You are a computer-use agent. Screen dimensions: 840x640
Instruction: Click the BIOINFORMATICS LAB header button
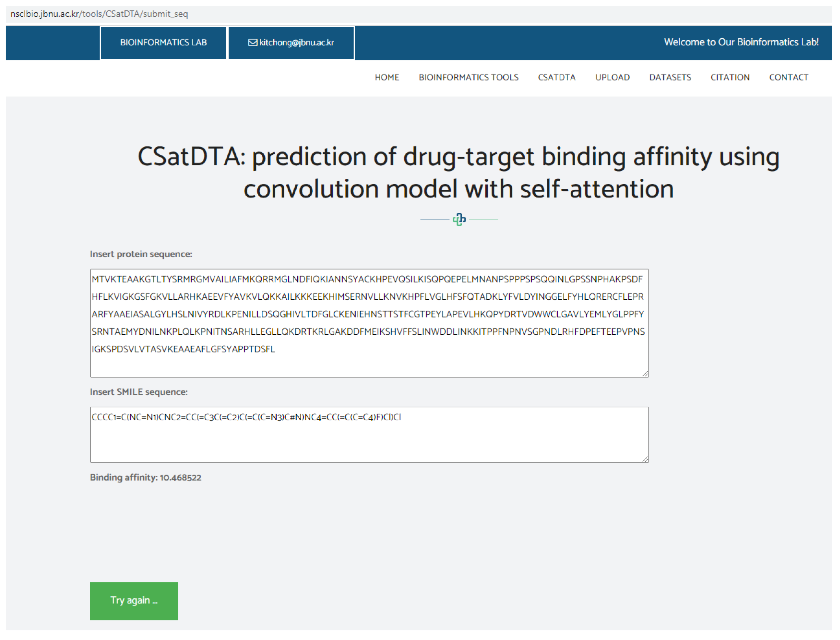(163, 43)
